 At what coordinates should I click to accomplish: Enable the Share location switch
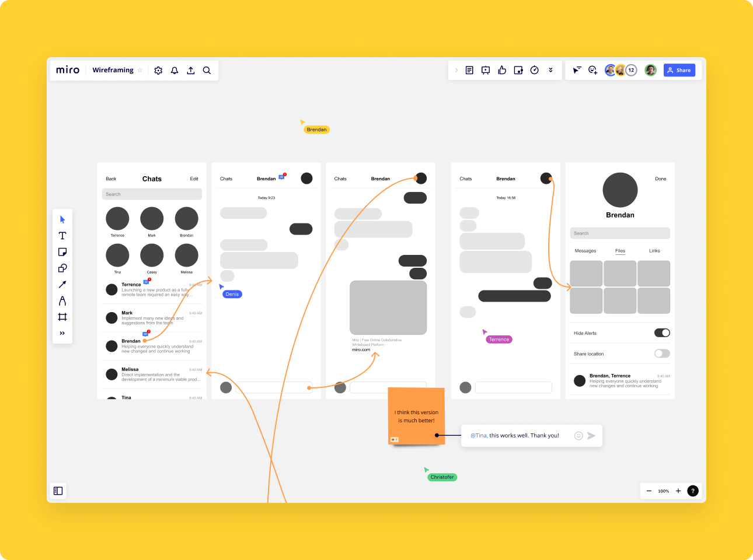point(661,353)
